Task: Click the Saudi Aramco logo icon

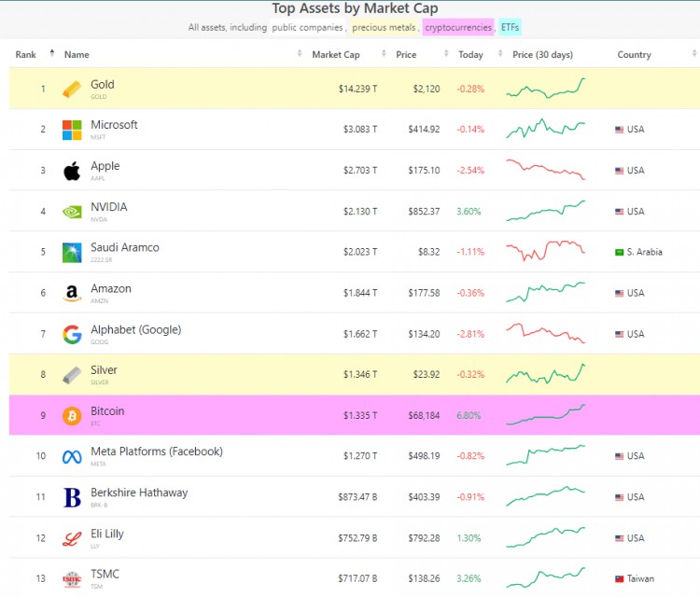Action: pyautogui.click(x=72, y=253)
